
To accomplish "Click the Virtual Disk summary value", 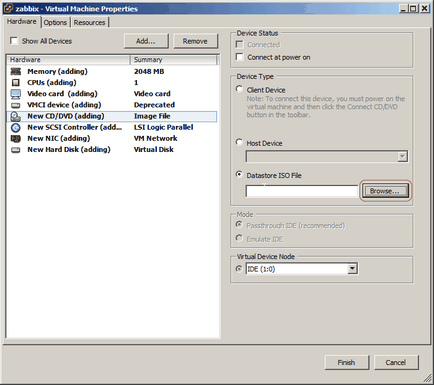I will [x=154, y=150].
